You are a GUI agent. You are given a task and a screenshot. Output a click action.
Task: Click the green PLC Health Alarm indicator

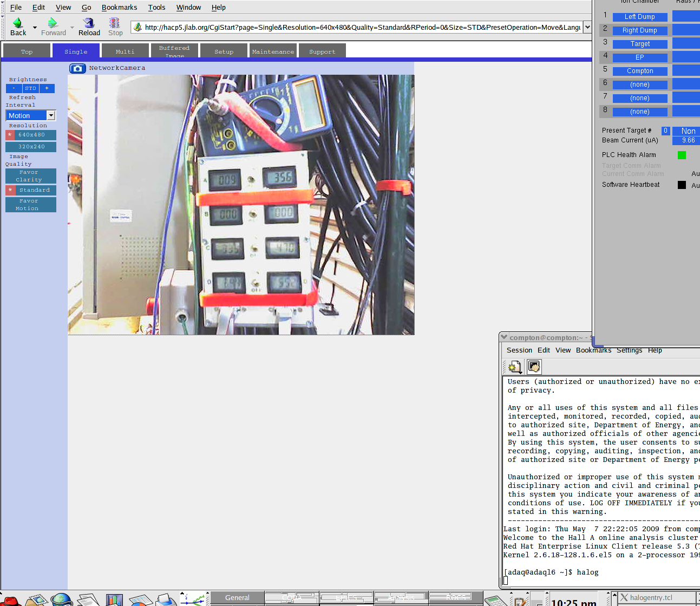[x=682, y=155]
